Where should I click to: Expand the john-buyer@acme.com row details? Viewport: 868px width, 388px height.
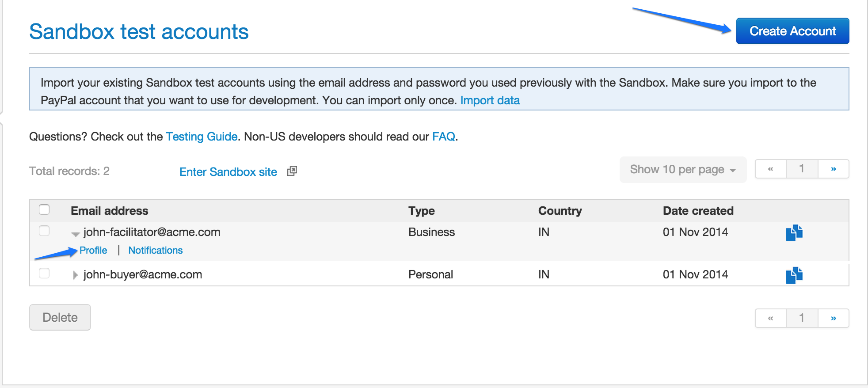pos(75,275)
